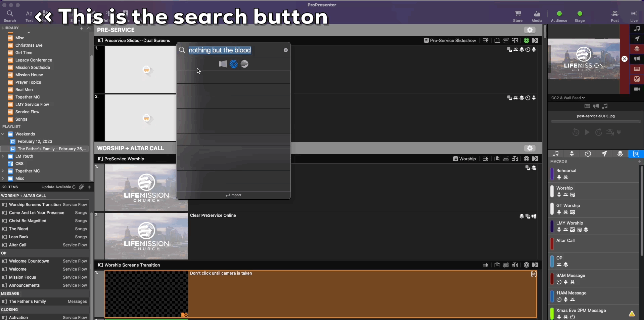The image size is (644, 320).
Task: Click the Post toolbar icon
Action: tap(615, 16)
